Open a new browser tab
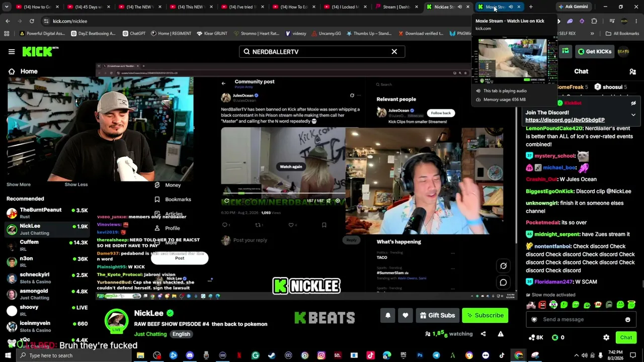 pyautogui.click(x=531, y=7)
